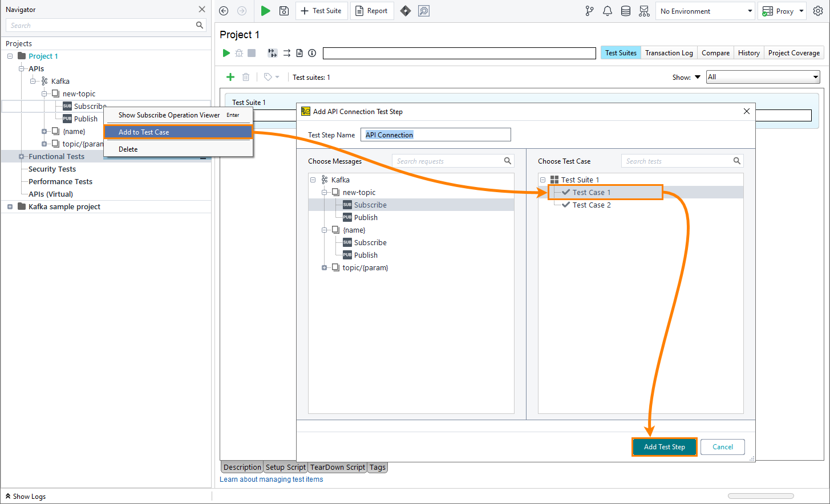The image size is (830, 504).
Task: Add a new test suite with the green plus
Action: click(x=230, y=76)
